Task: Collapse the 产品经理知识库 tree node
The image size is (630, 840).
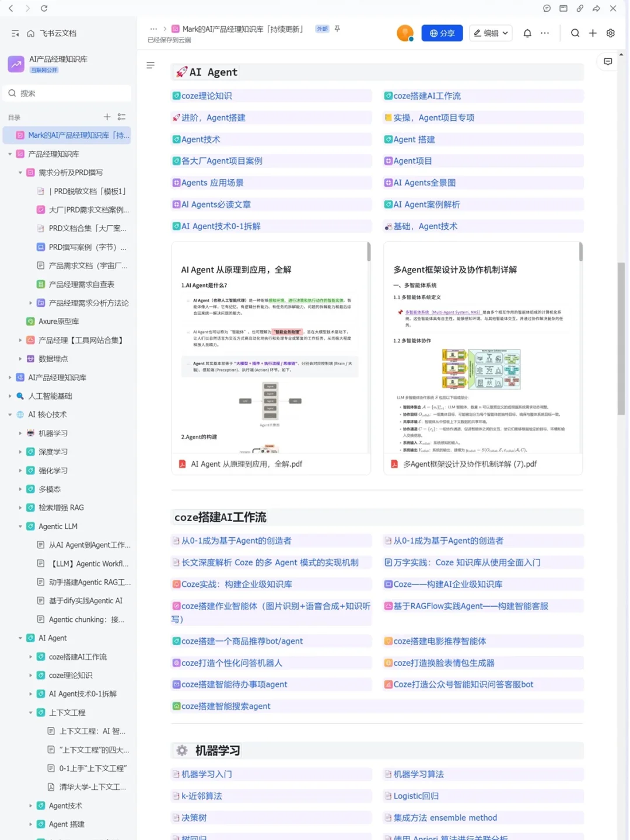Action: (10, 154)
